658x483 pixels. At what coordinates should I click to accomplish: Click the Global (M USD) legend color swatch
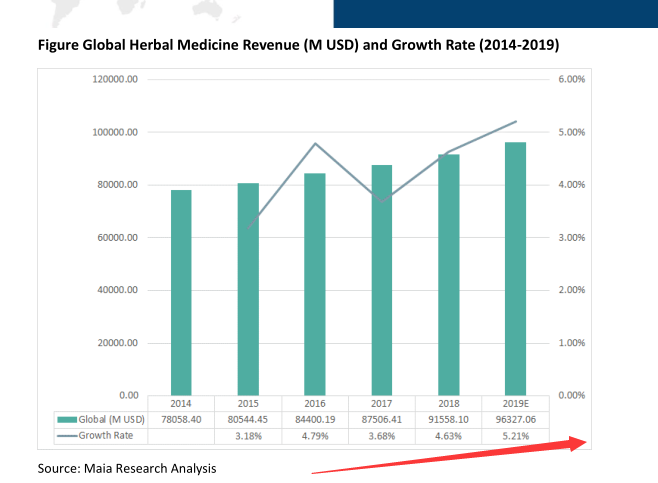[x=68, y=419]
